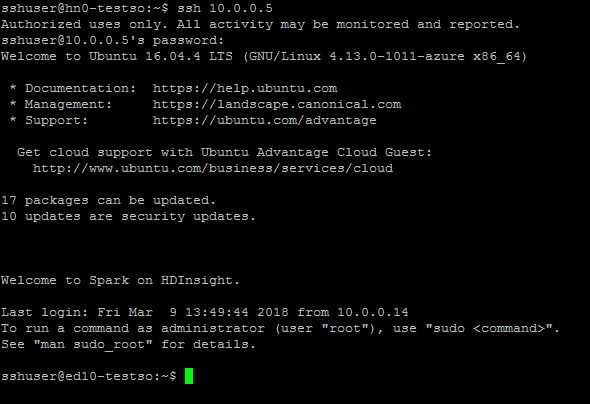Click the '17 packages can be updated' line

108,200
